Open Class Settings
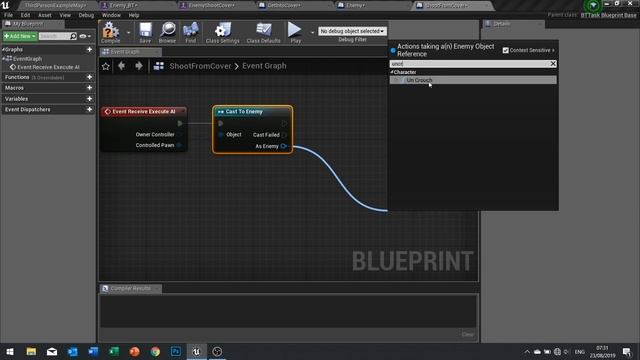 pyautogui.click(x=222, y=32)
